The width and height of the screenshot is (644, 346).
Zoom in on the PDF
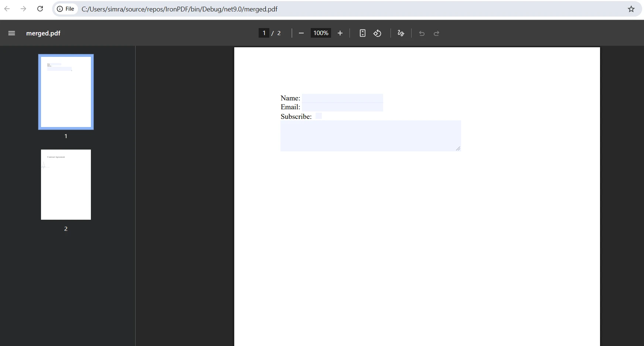click(x=340, y=33)
